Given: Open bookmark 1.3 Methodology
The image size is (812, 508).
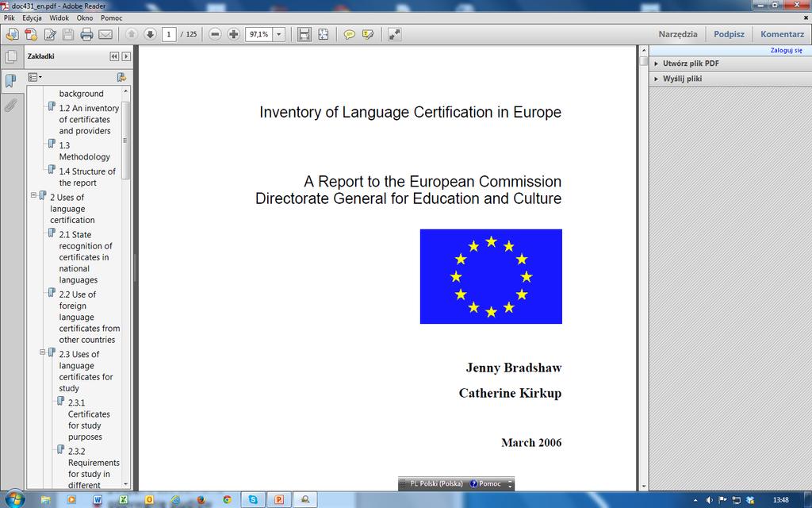Looking at the screenshot, I should pyautogui.click(x=84, y=151).
